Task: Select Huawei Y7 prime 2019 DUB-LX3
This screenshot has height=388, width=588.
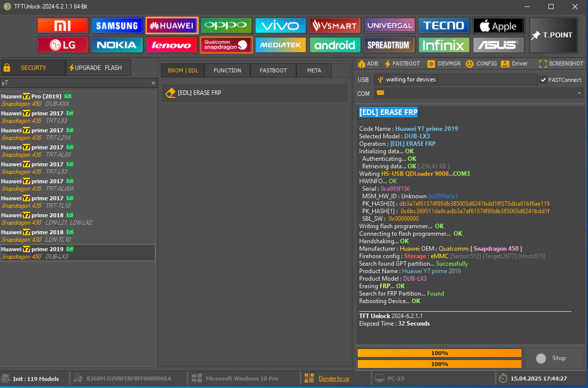Action: coord(77,253)
